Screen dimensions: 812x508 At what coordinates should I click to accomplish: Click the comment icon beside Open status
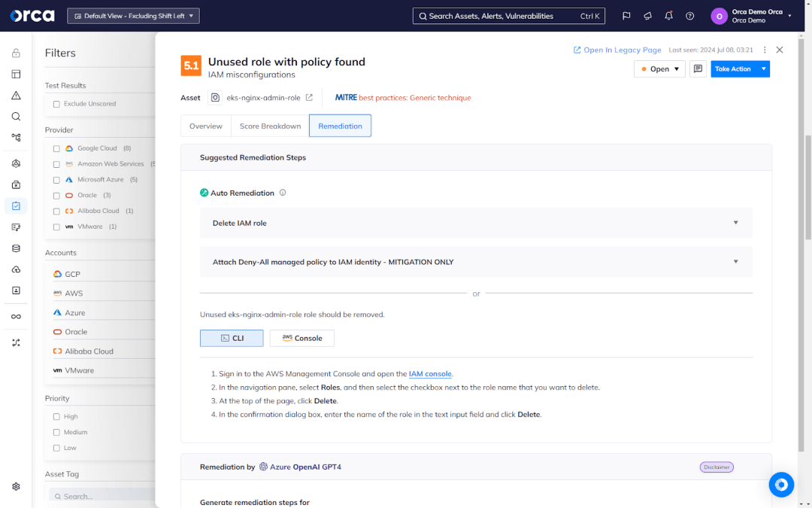coord(698,69)
